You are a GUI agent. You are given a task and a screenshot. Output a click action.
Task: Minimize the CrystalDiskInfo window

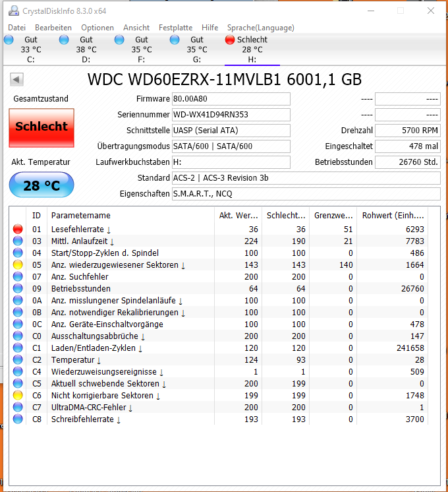click(x=371, y=11)
